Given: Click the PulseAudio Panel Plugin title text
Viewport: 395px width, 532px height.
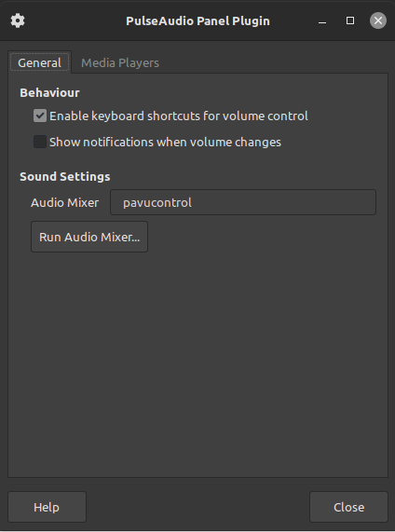Looking at the screenshot, I should pos(197,21).
